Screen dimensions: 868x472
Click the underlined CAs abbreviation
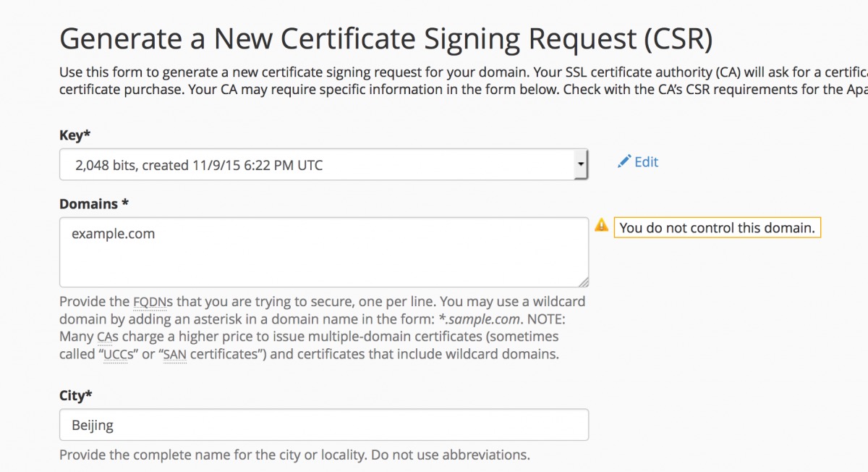105,337
